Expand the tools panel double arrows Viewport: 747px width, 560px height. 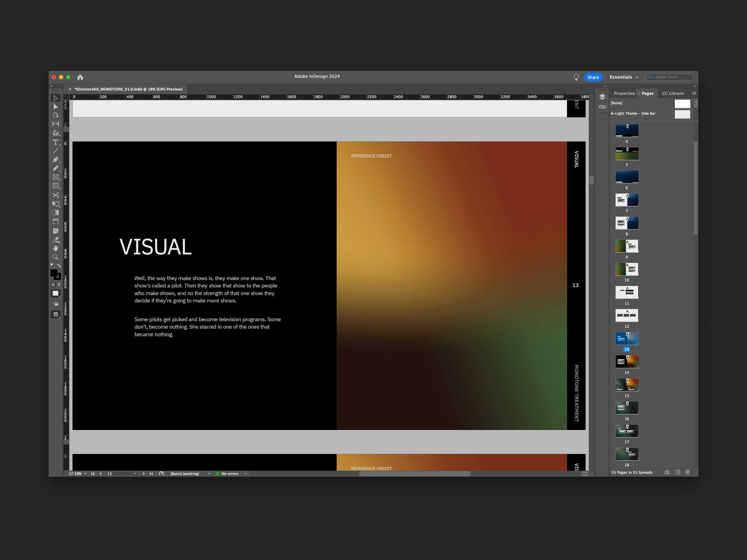pyautogui.click(x=52, y=86)
